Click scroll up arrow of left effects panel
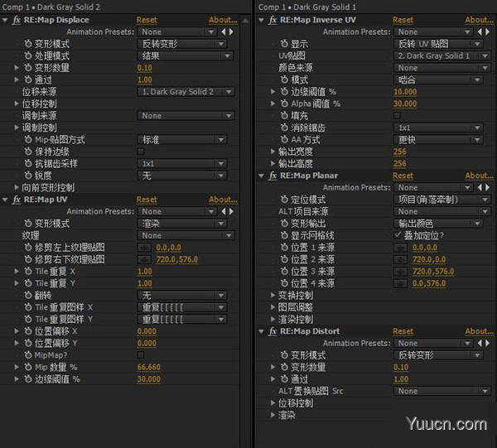The height and width of the screenshot is (448, 497). click(x=245, y=21)
